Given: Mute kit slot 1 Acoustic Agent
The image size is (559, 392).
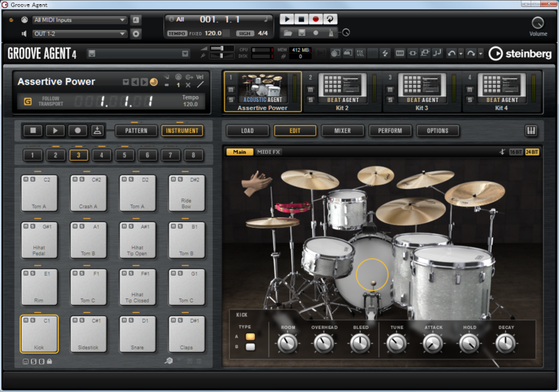Looking at the screenshot, I should click(231, 90).
